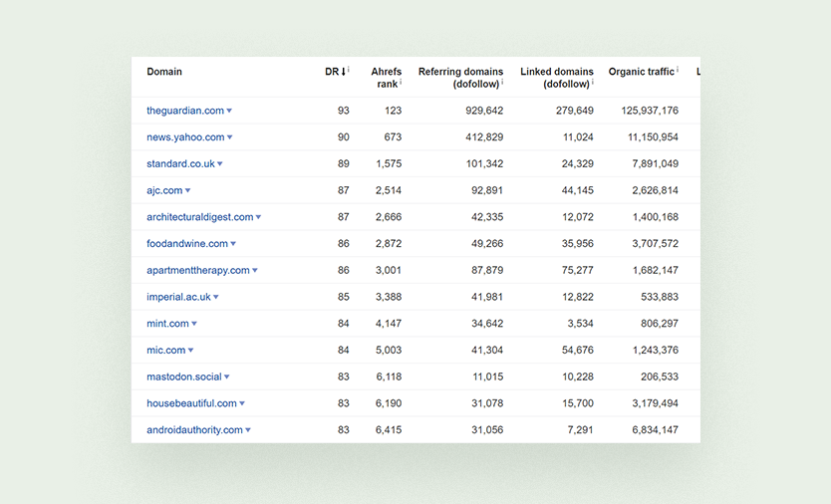Viewport: 831px width, 504px height.
Task: Select the Ahrefs rank value 5,003
Action: tap(389, 350)
